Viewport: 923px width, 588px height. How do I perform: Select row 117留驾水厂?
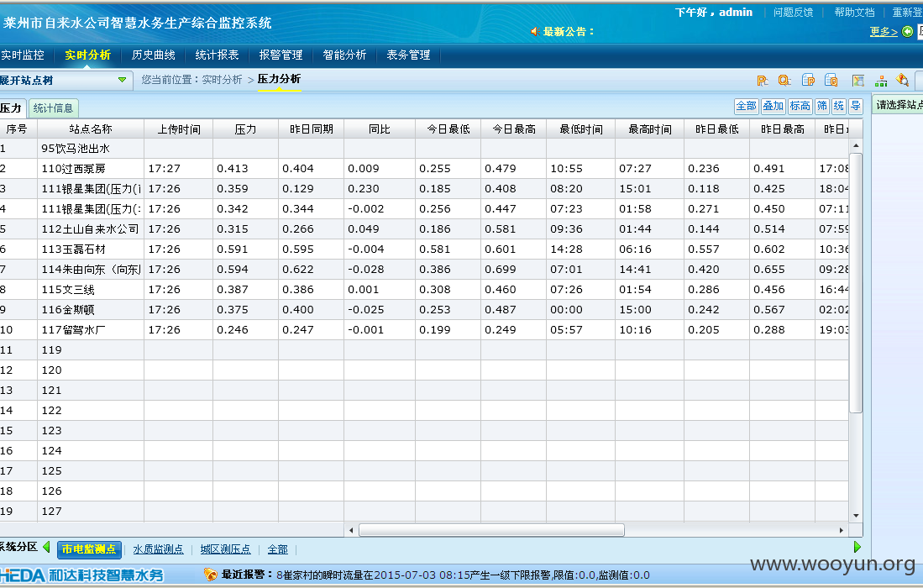coord(424,329)
